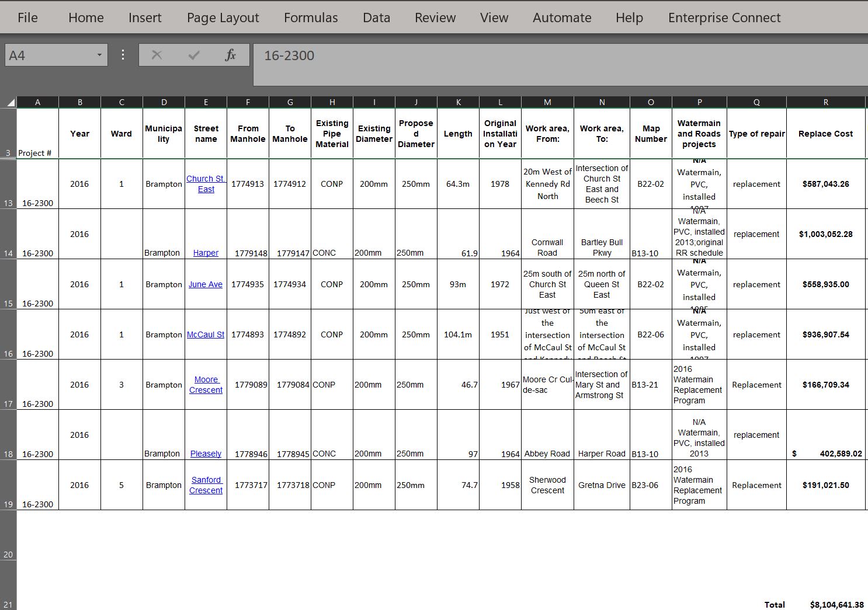Select the total cell $8,104,641.38
This screenshot has width=868, height=610.
coord(825,585)
